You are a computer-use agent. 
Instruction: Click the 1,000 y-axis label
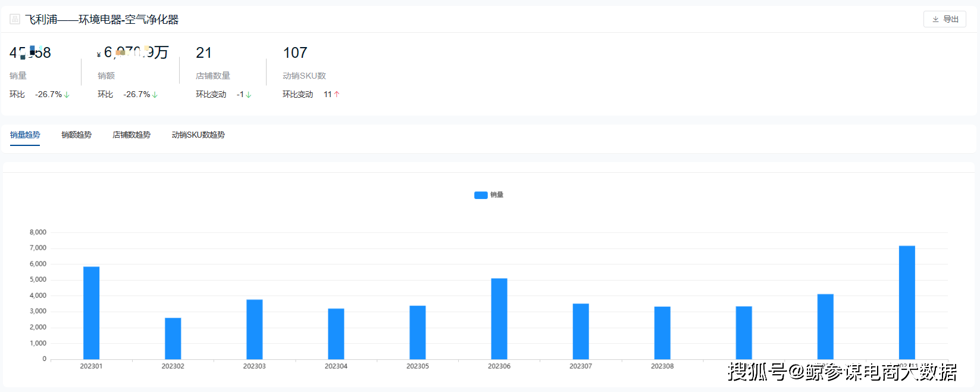[x=38, y=343]
